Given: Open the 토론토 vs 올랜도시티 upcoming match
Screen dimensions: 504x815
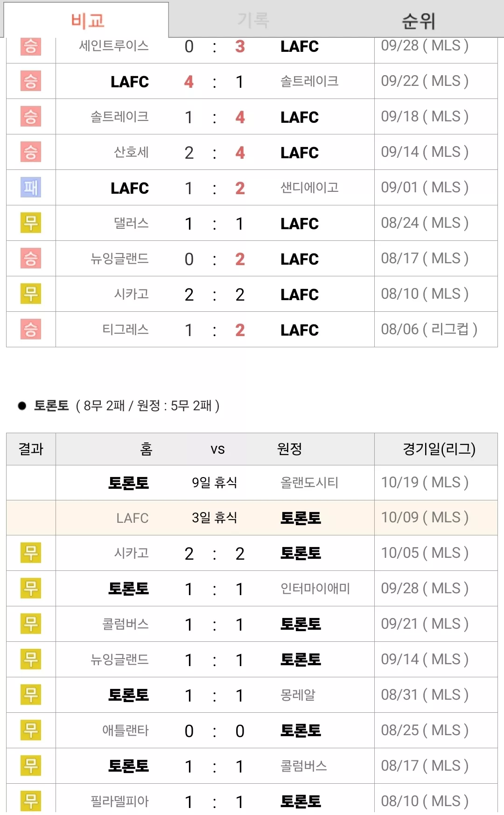Looking at the screenshot, I should coord(252,482).
